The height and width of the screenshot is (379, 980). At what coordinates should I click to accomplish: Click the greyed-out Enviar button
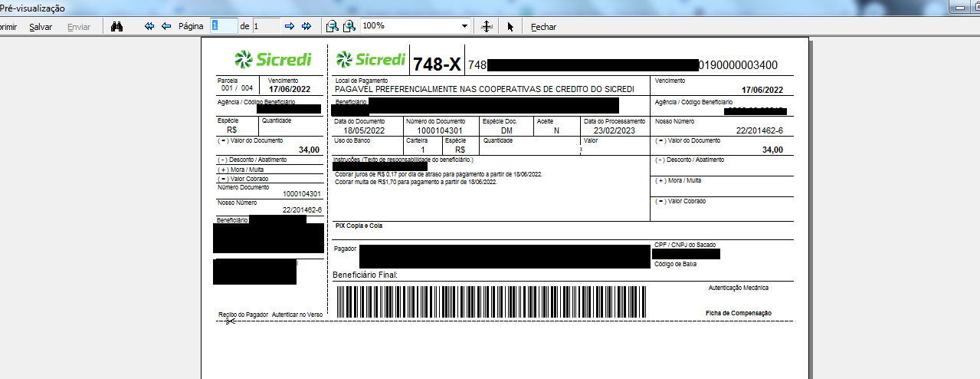(x=79, y=27)
